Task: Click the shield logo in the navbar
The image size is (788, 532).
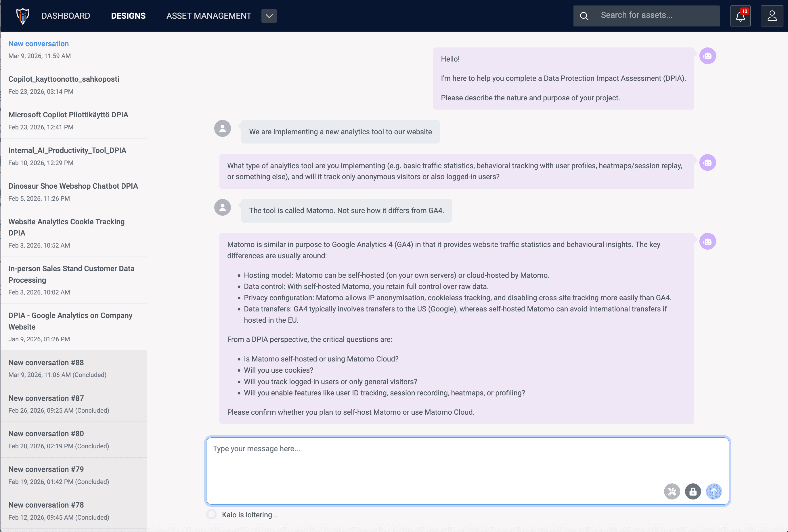Action: pos(23,16)
